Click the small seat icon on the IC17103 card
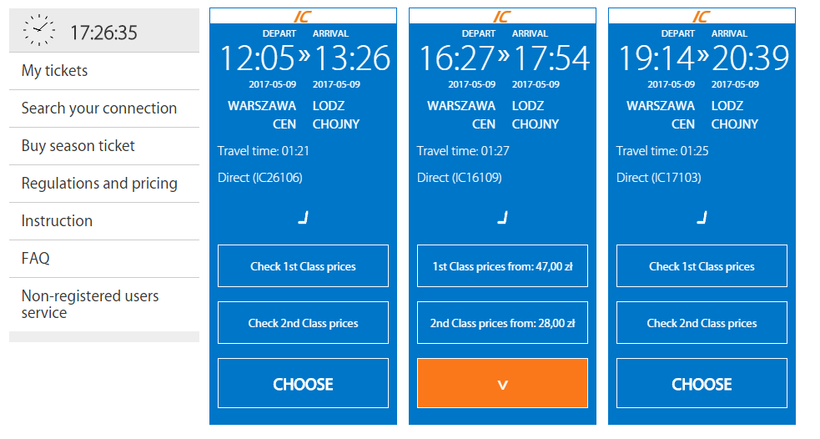 (x=701, y=216)
